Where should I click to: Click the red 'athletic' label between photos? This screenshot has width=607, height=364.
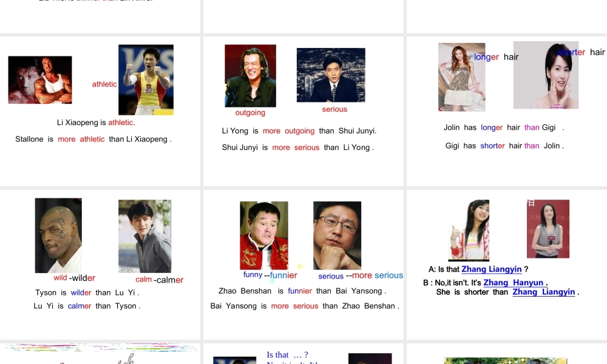pyautogui.click(x=104, y=84)
